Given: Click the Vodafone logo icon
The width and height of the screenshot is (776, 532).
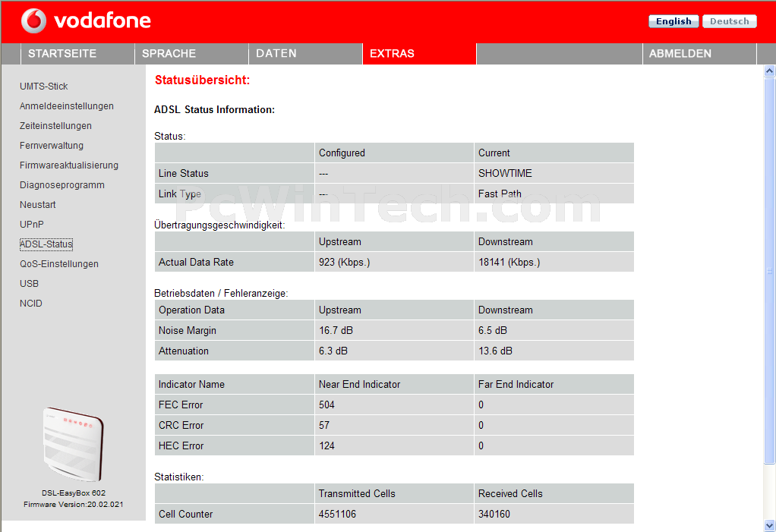Looking at the screenshot, I should pos(33,20).
